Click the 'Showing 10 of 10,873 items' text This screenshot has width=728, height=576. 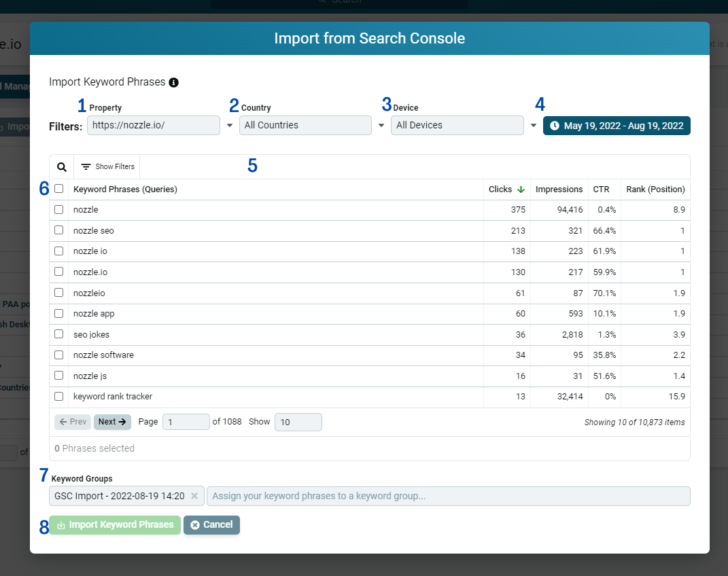coord(635,422)
